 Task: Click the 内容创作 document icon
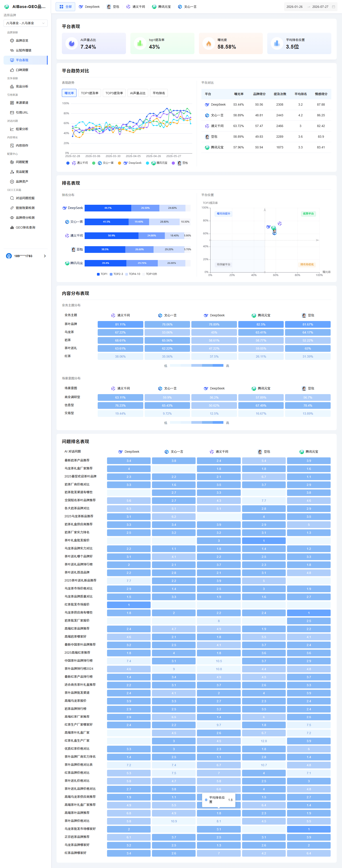click(x=12, y=145)
